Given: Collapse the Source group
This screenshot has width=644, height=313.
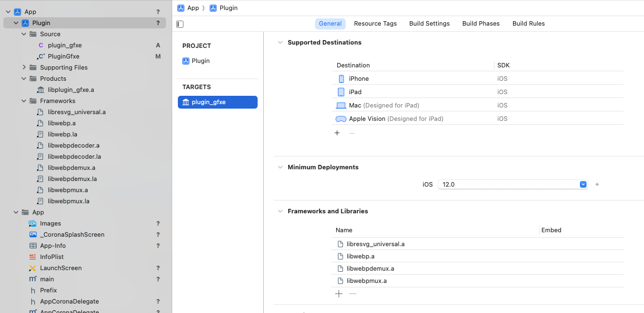Looking at the screenshot, I should (24, 34).
